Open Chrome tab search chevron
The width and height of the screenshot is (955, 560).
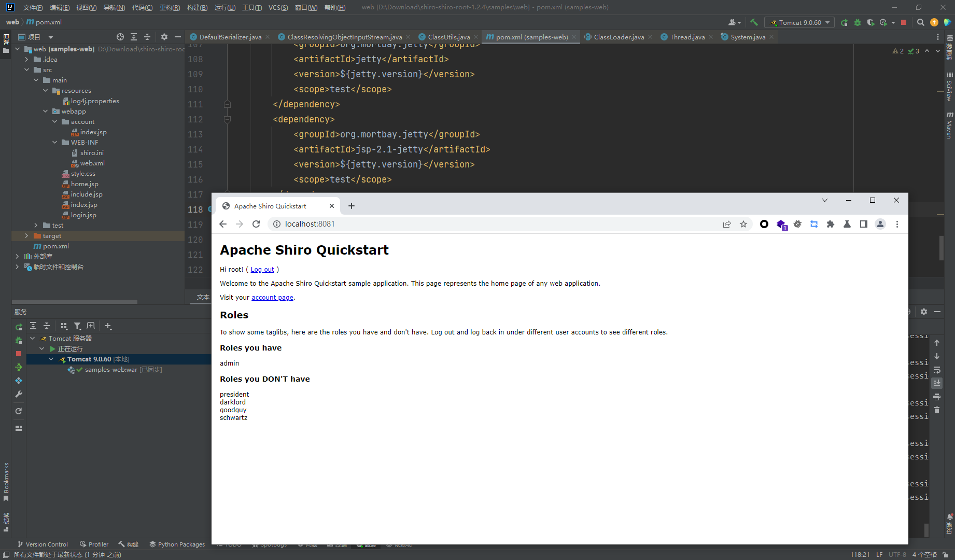pyautogui.click(x=824, y=200)
